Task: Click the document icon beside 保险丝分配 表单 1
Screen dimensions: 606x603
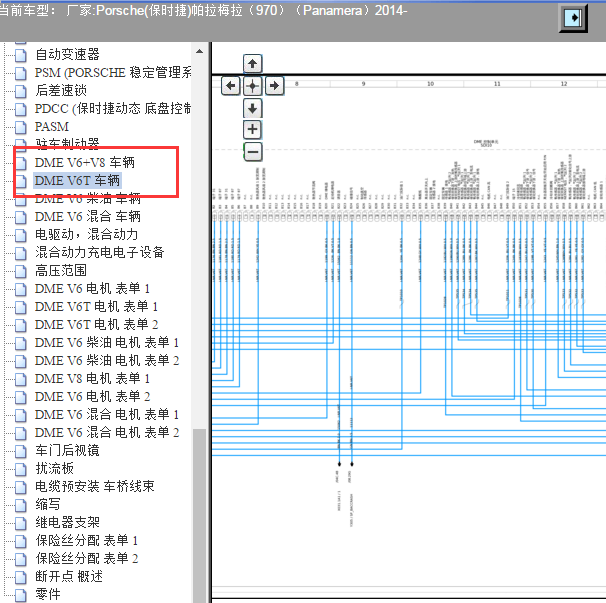Action: click(21, 541)
